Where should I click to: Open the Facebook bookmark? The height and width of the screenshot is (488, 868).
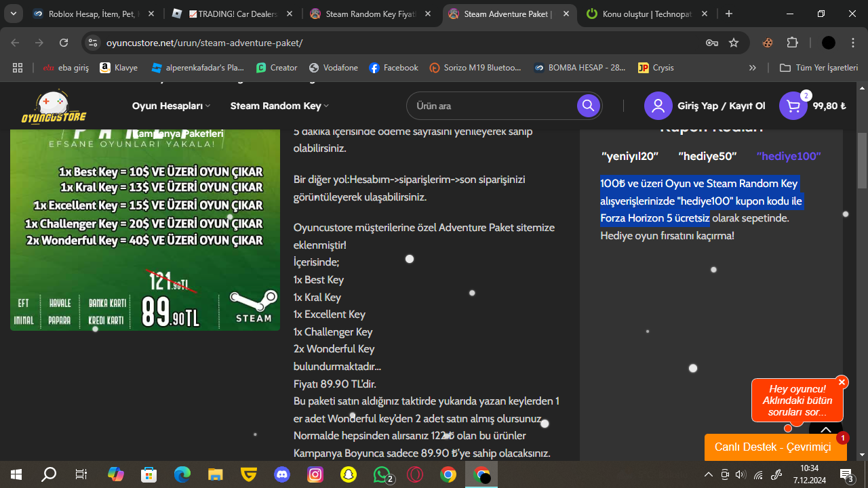tap(393, 68)
